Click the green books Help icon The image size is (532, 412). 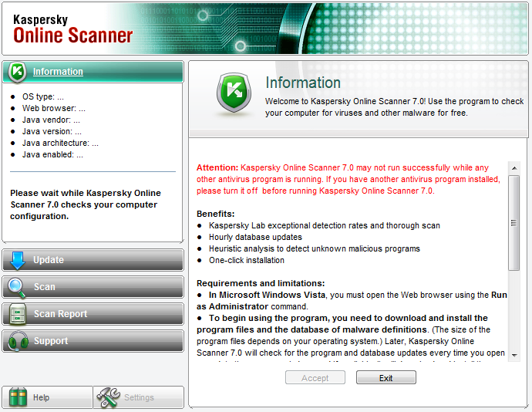coord(18,397)
